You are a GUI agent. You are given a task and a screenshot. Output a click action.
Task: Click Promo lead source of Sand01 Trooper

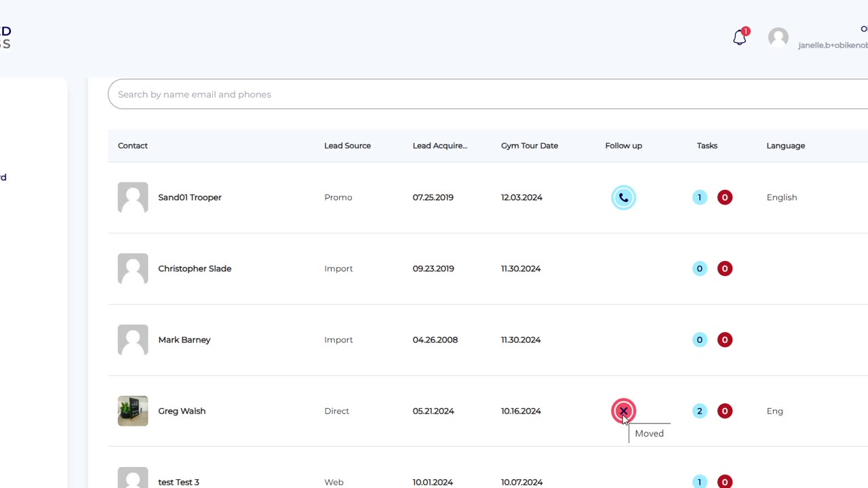pyautogui.click(x=338, y=197)
